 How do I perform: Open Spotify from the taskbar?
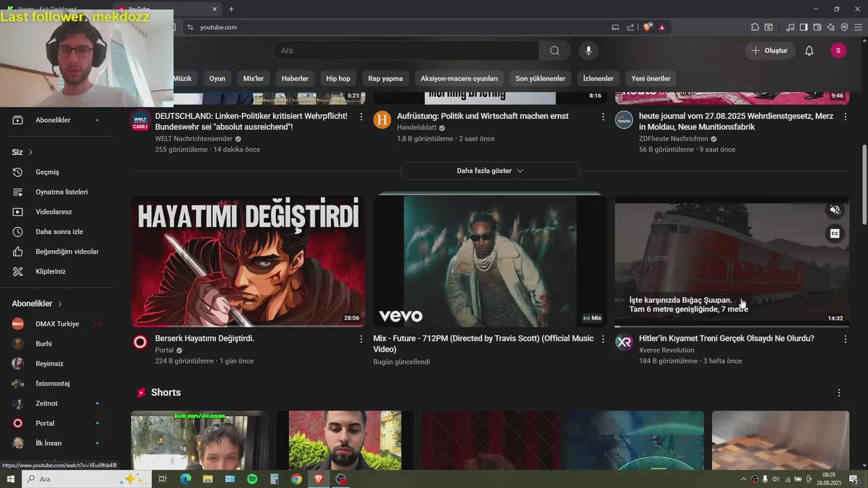pos(252,479)
